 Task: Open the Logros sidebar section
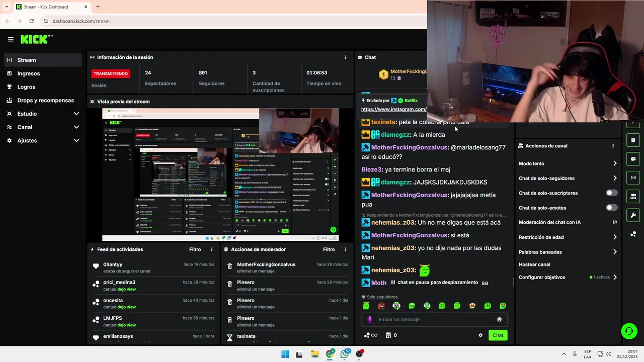click(42, 87)
